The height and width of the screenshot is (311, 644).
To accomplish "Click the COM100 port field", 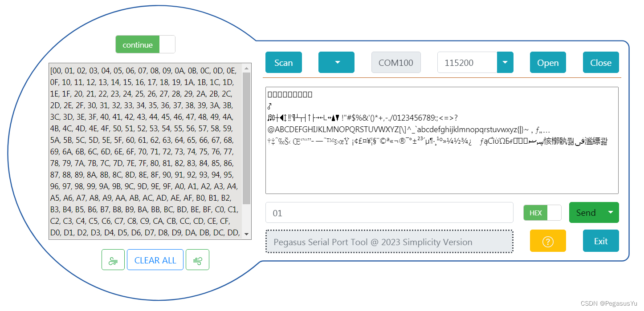I will 396,62.
